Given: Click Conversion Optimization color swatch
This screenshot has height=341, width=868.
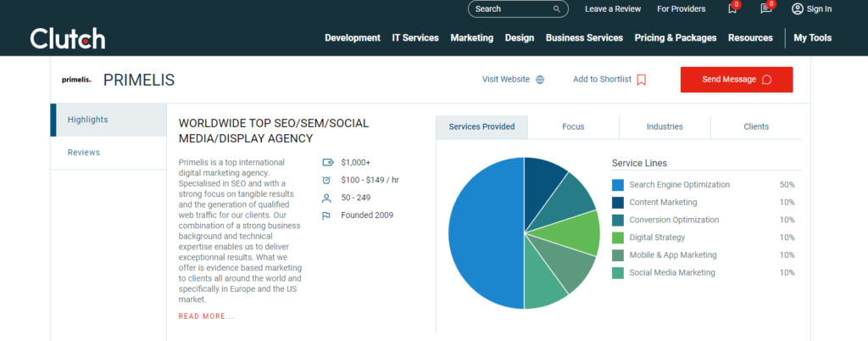Looking at the screenshot, I should (x=618, y=220).
